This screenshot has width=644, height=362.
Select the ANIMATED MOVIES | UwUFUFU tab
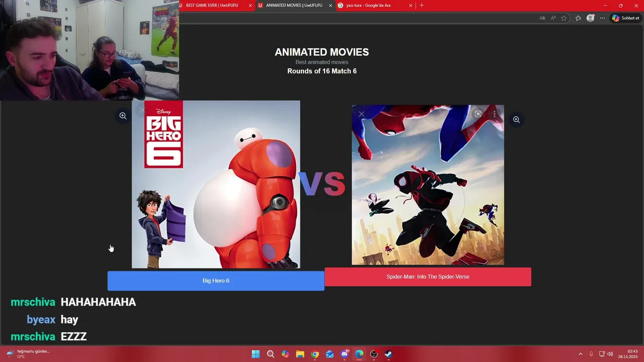tap(294, 6)
